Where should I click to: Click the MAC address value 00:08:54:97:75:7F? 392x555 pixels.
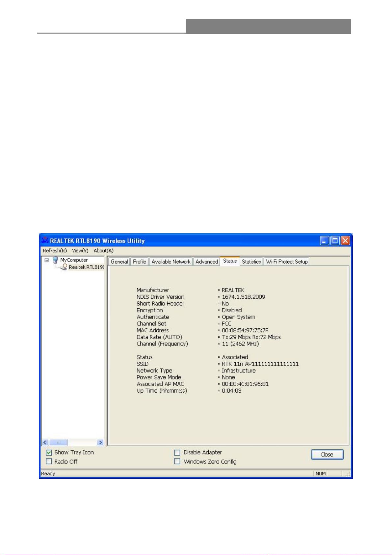click(x=245, y=330)
